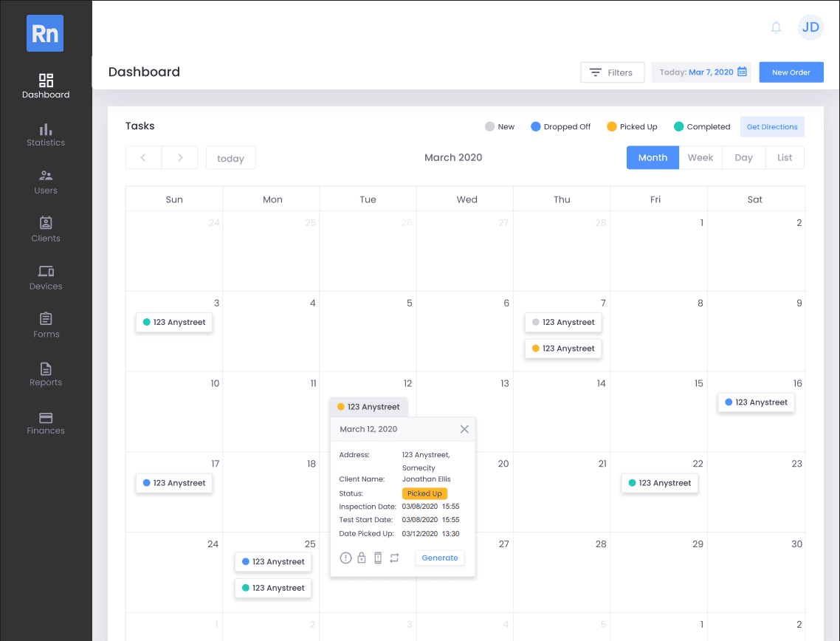The image size is (840, 641).
Task: Switch calendar to List view
Action: [785, 158]
